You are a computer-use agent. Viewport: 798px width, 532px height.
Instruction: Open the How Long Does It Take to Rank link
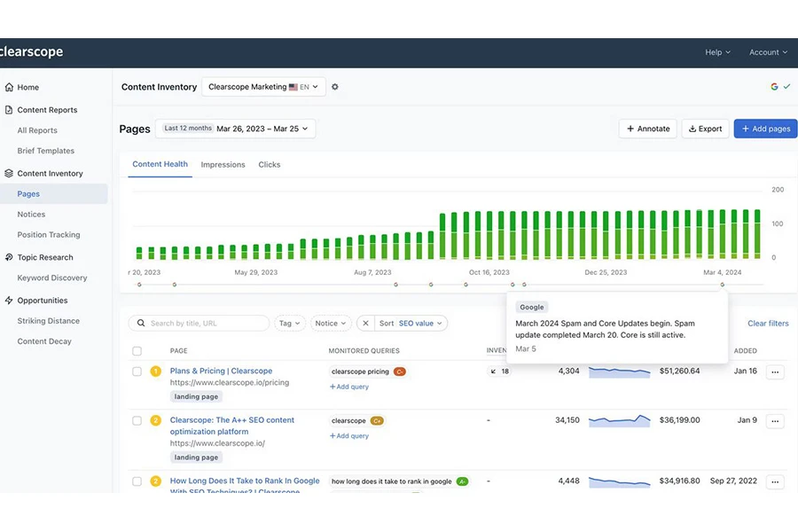[x=245, y=486]
